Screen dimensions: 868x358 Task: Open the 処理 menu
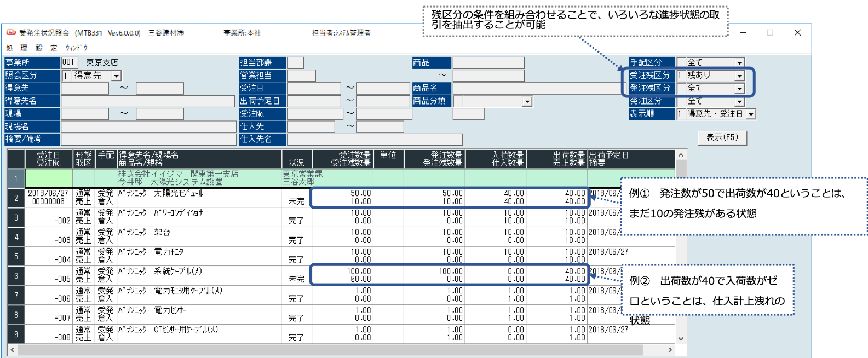[x=17, y=48]
